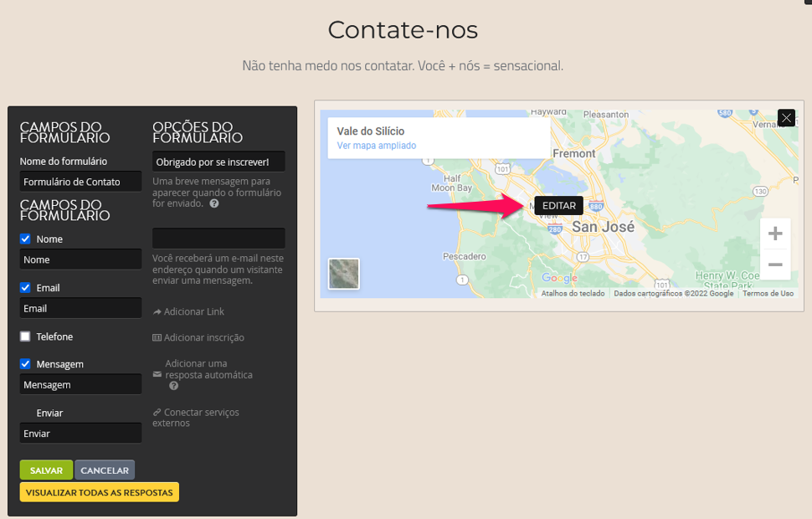The height and width of the screenshot is (519, 812).
Task: Zoom in on the map
Action: (774, 234)
